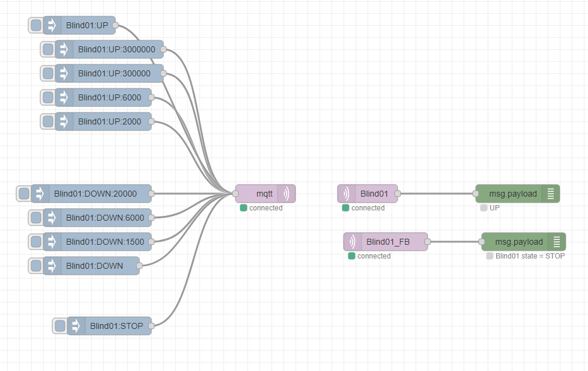588x371 pixels.
Task: Click the Blind01 mqtt input wireless icon
Action: (347, 194)
